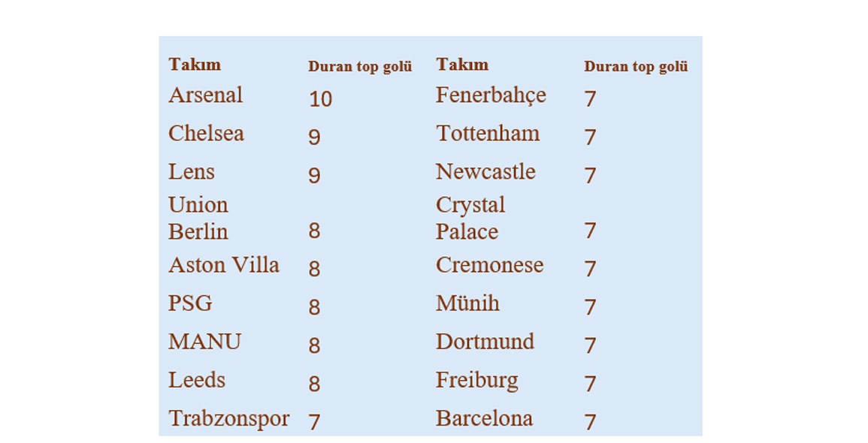Screen dimensions: 868x443
Task: Select Cremonese in the right column
Action: click(489, 265)
